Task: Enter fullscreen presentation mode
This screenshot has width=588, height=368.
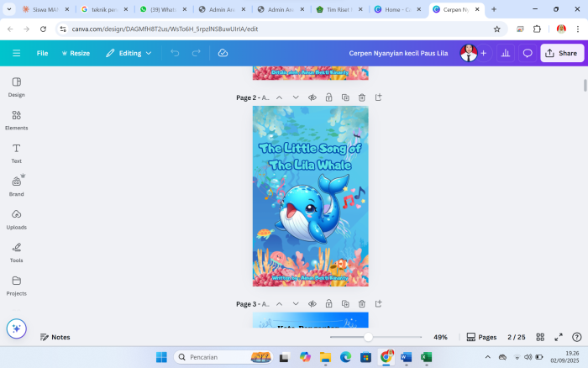Action: click(x=559, y=337)
